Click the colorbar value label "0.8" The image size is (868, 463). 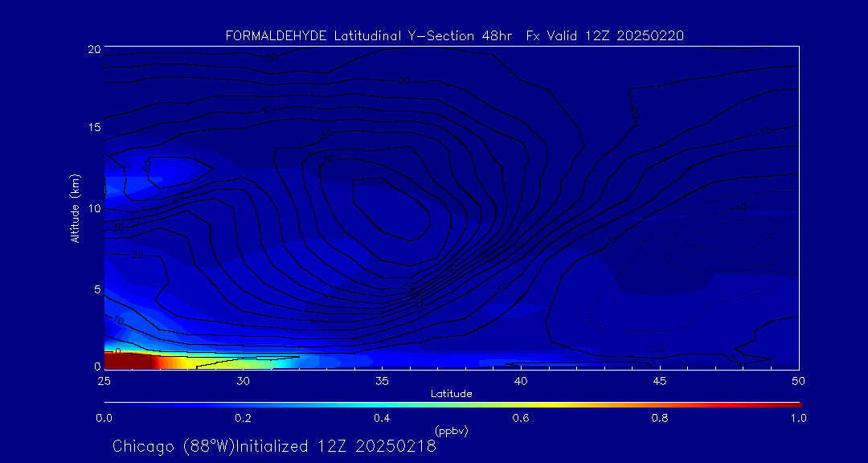(660, 419)
